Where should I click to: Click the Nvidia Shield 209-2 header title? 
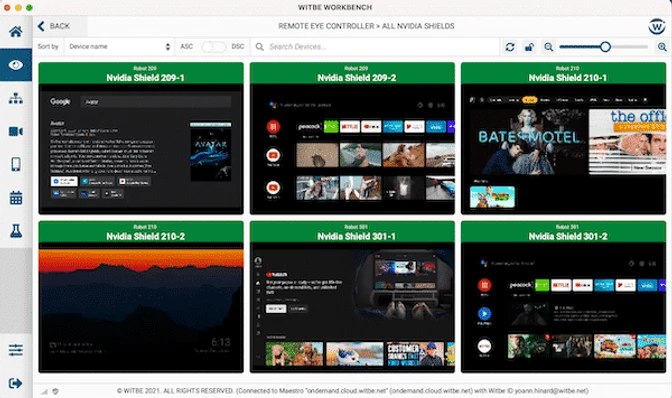357,78
